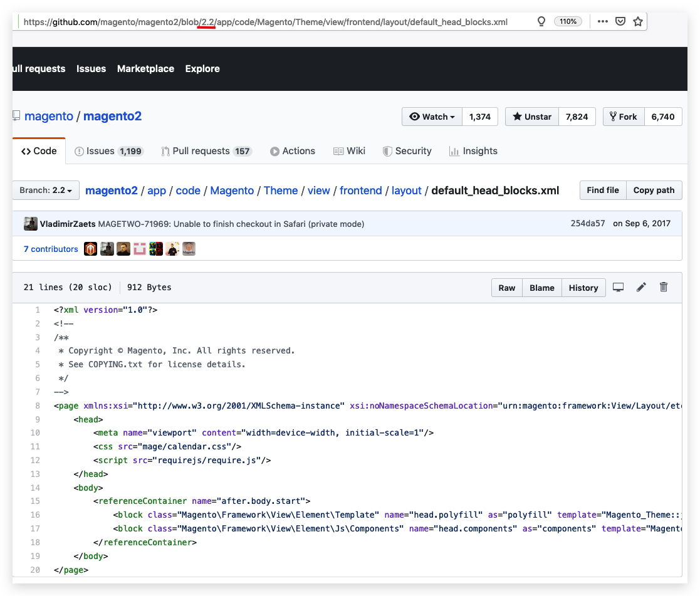Click the 110% zoom level badge

click(568, 21)
